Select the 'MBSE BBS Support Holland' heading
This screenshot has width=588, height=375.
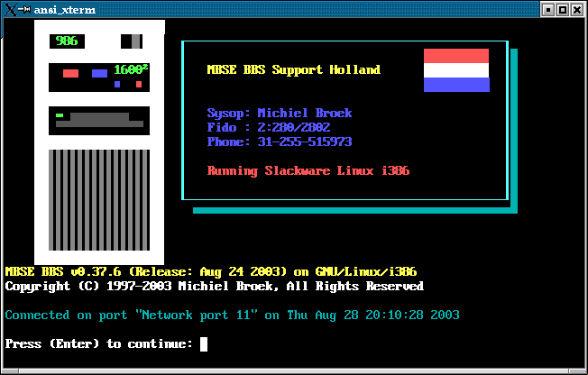tap(294, 69)
